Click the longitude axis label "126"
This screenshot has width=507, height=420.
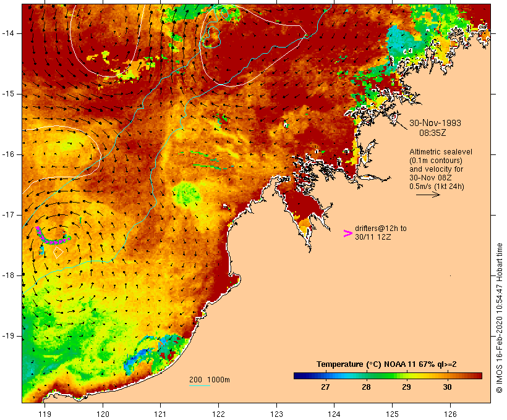450,414
